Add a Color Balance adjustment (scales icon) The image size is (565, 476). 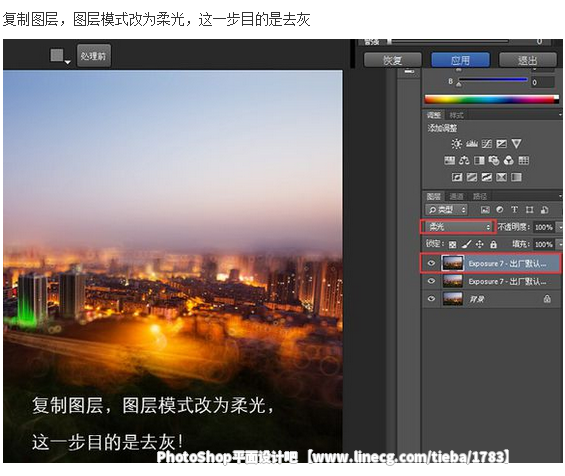point(464,160)
